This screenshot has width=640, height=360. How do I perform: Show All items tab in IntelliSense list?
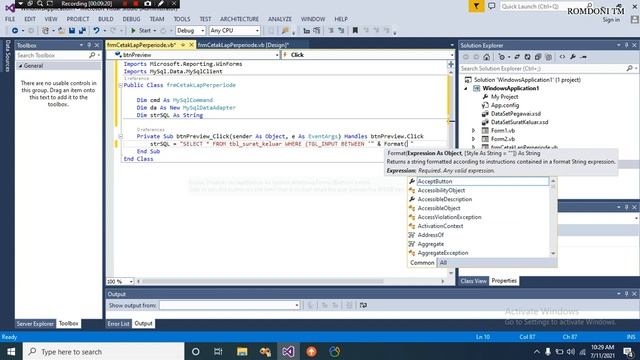pyautogui.click(x=443, y=263)
